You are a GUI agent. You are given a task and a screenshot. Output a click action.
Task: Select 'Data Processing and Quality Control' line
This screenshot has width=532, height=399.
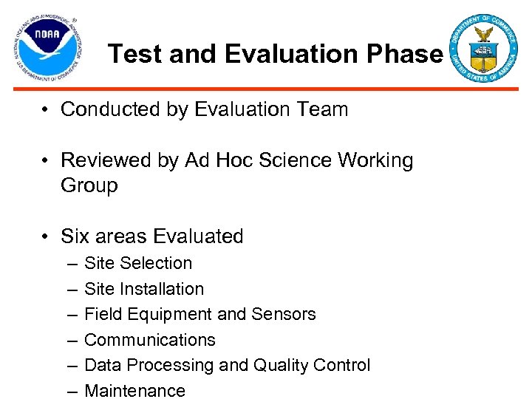pyautogui.click(x=228, y=365)
